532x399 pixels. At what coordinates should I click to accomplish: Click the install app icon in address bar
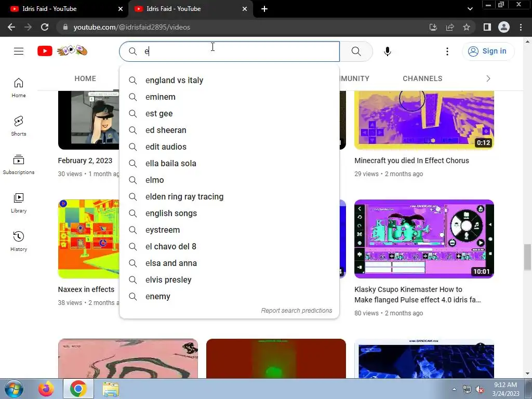[x=433, y=27]
